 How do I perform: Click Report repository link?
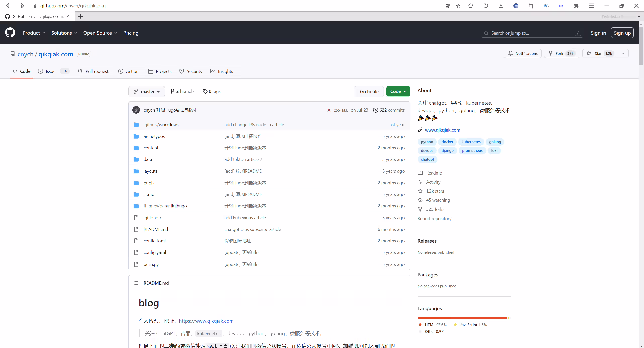[x=434, y=218]
